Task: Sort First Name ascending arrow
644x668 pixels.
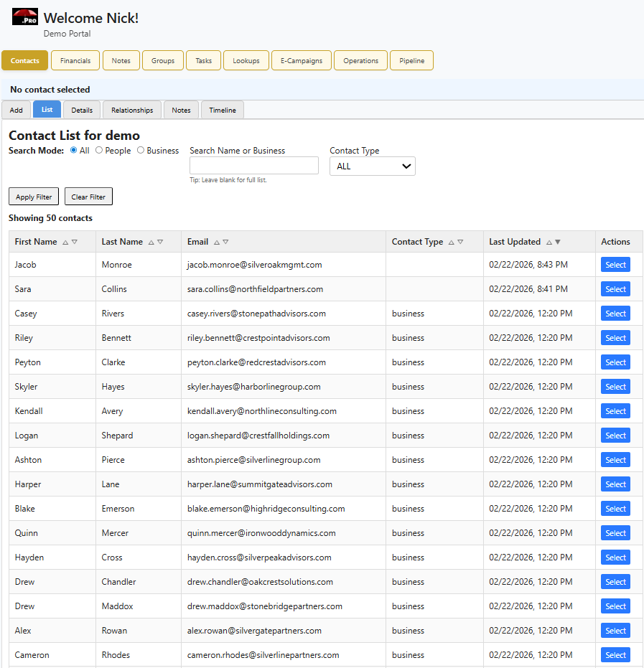Action: point(65,242)
